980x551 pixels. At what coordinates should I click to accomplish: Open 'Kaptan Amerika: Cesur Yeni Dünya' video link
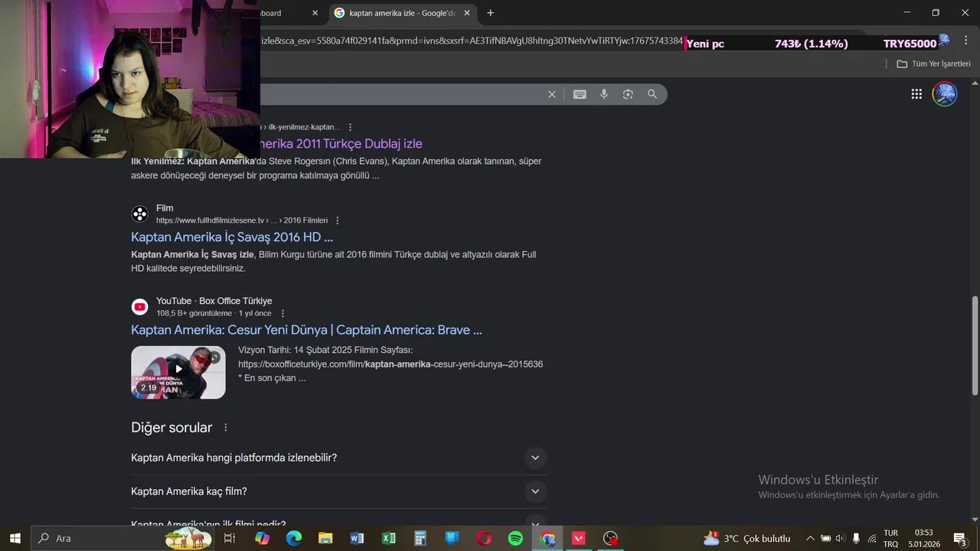pyautogui.click(x=306, y=330)
